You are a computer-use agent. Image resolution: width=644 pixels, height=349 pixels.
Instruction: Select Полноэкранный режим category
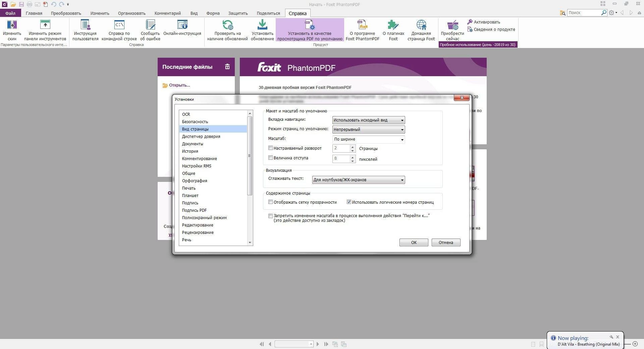tap(213, 217)
